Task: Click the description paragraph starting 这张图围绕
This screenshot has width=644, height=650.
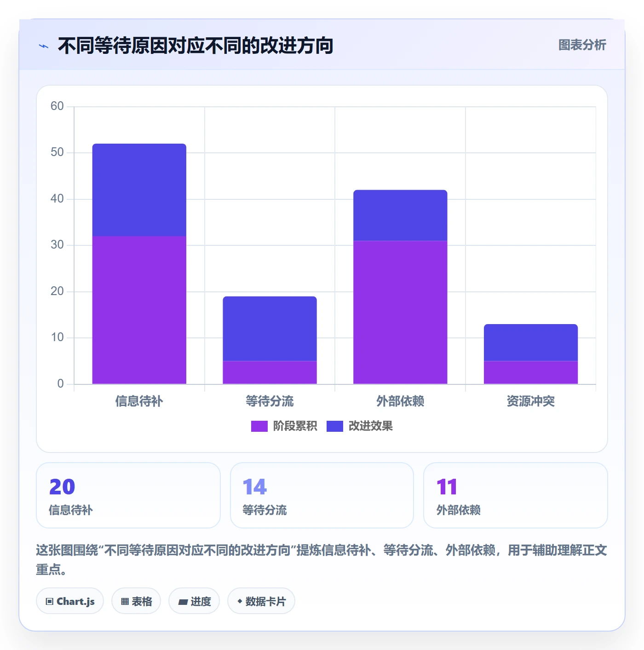Action: [x=322, y=560]
